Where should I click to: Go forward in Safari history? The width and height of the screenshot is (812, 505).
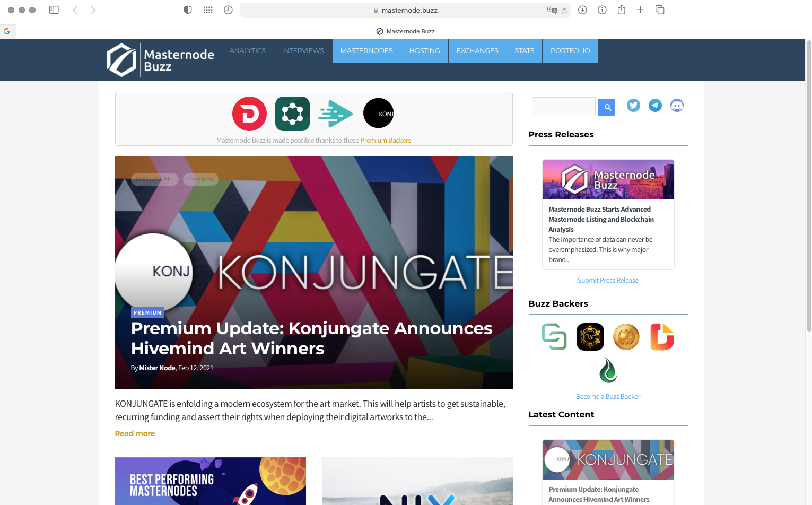click(x=93, y=10)
